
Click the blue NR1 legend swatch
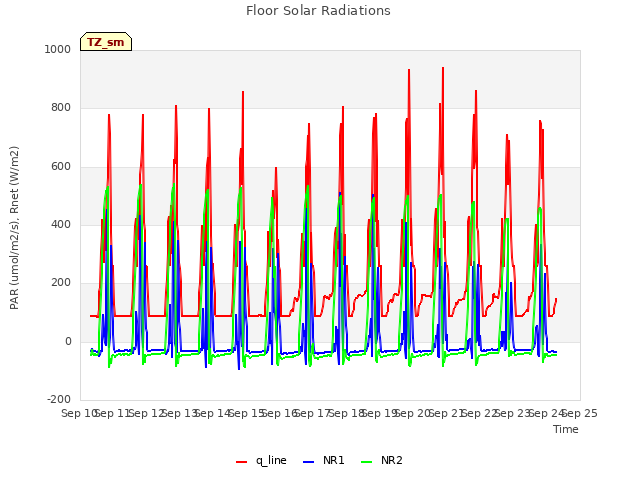[309, 462]
